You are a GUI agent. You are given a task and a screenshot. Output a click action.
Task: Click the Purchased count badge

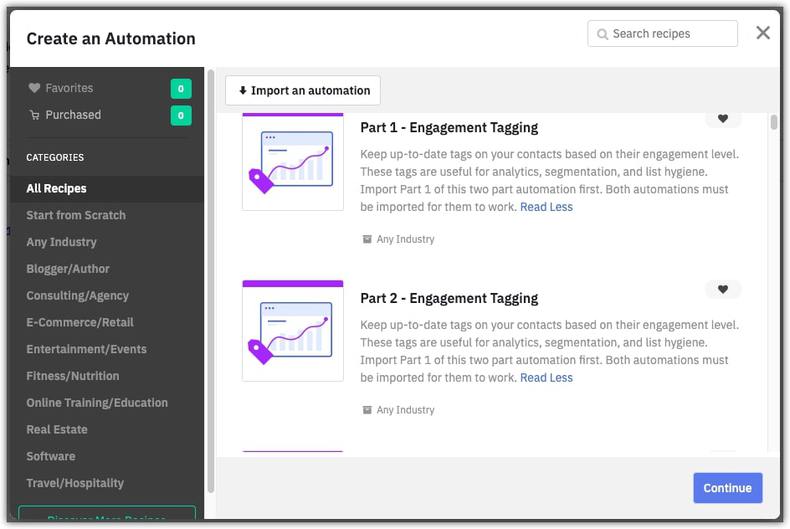point(181,115)
